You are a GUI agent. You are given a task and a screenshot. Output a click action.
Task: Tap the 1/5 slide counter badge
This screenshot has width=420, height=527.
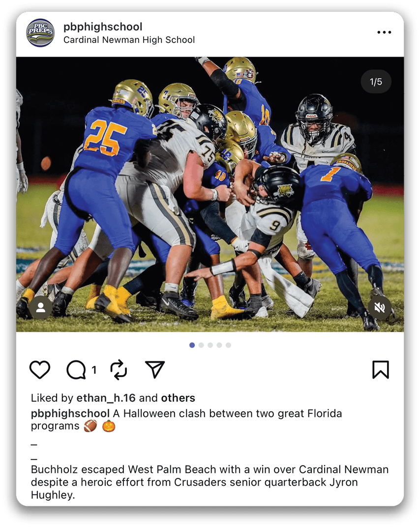click(x=376, y=82)
